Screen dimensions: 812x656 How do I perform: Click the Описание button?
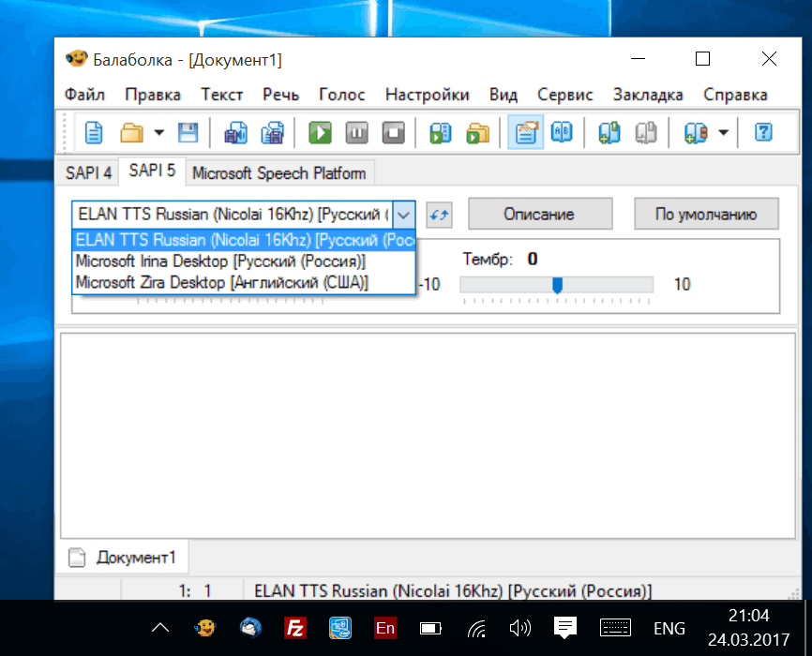point(539,215)
